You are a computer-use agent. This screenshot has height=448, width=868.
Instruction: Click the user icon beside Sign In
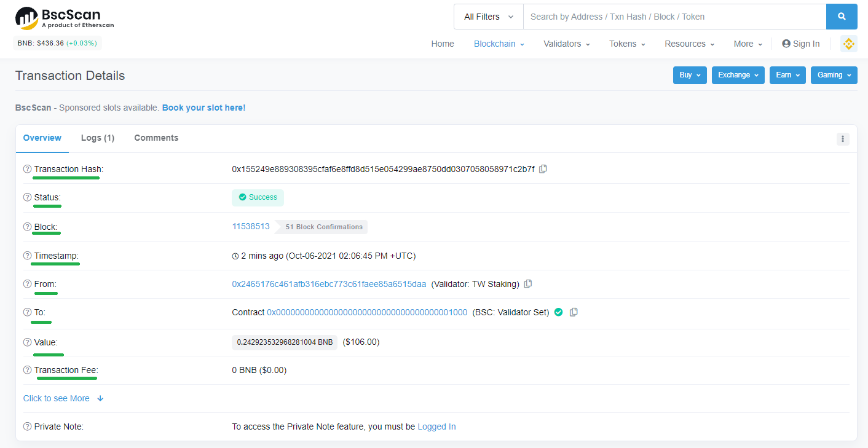[x=786, y=44]
